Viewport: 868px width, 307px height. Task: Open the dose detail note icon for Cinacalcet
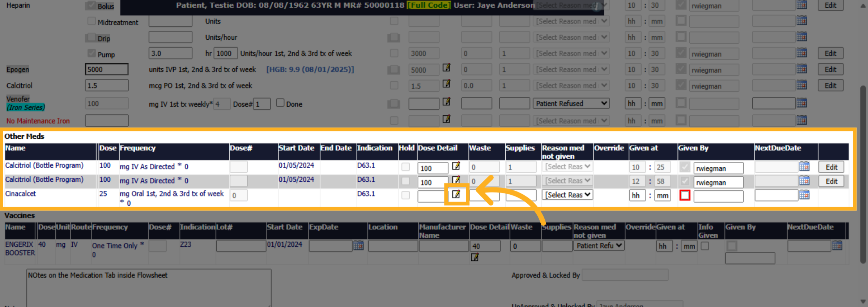[x=456, y=194]
